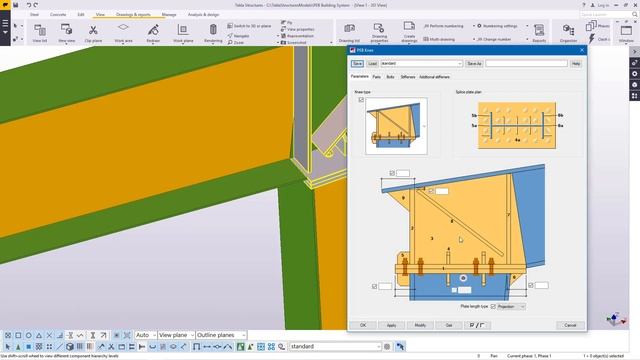Click the Clash check lightning icon

(592, 39)
